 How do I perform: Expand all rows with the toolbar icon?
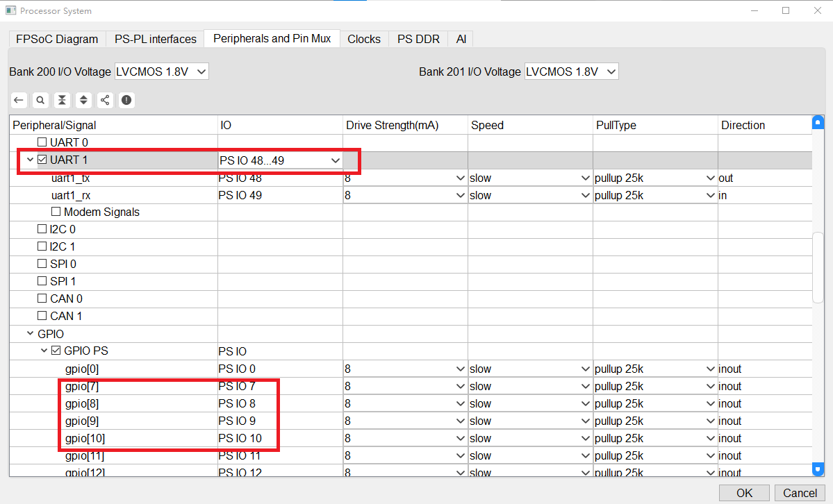tap(83, 100)
